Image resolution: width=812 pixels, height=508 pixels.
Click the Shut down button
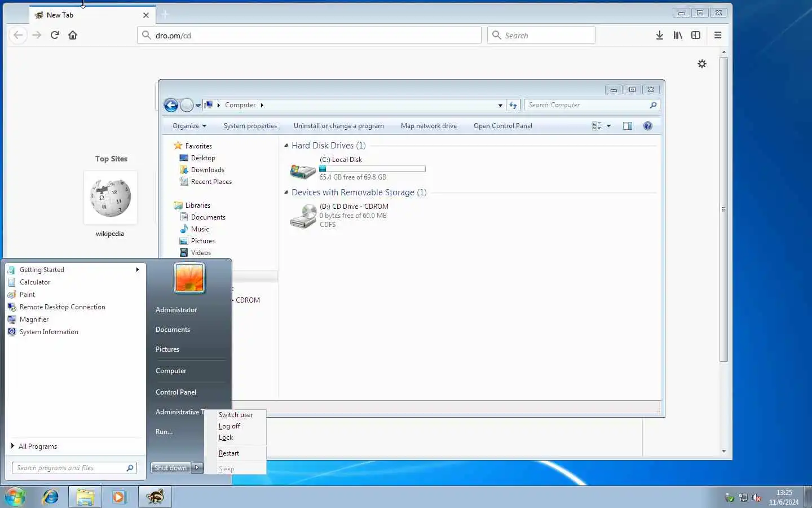point(171,468)
